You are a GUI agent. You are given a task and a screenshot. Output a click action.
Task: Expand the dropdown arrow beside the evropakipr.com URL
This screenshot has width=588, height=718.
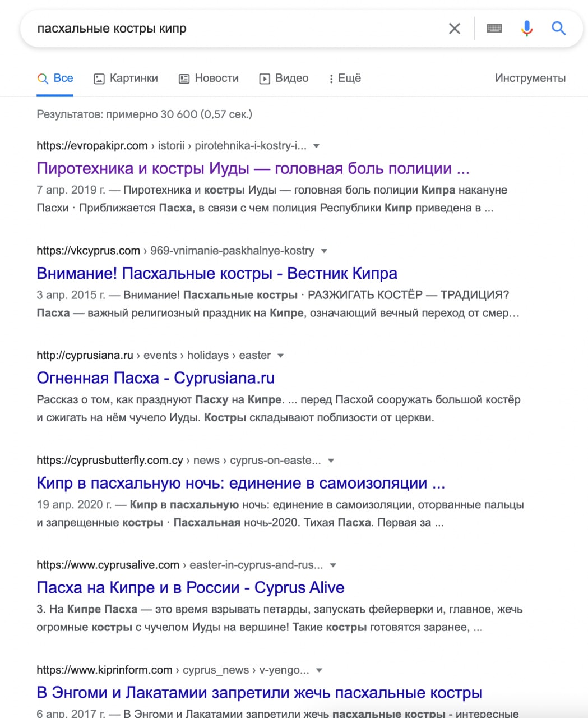pos(316,146)
